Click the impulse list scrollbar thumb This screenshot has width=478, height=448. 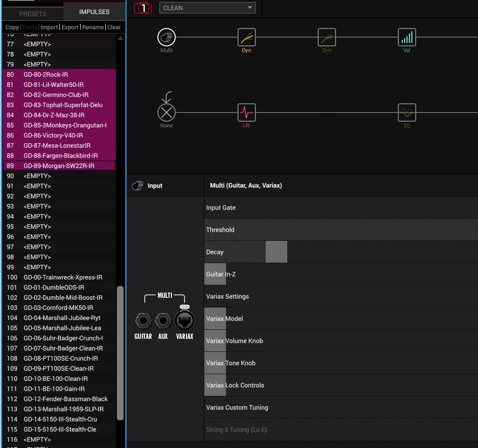click(x=120, y=353)
